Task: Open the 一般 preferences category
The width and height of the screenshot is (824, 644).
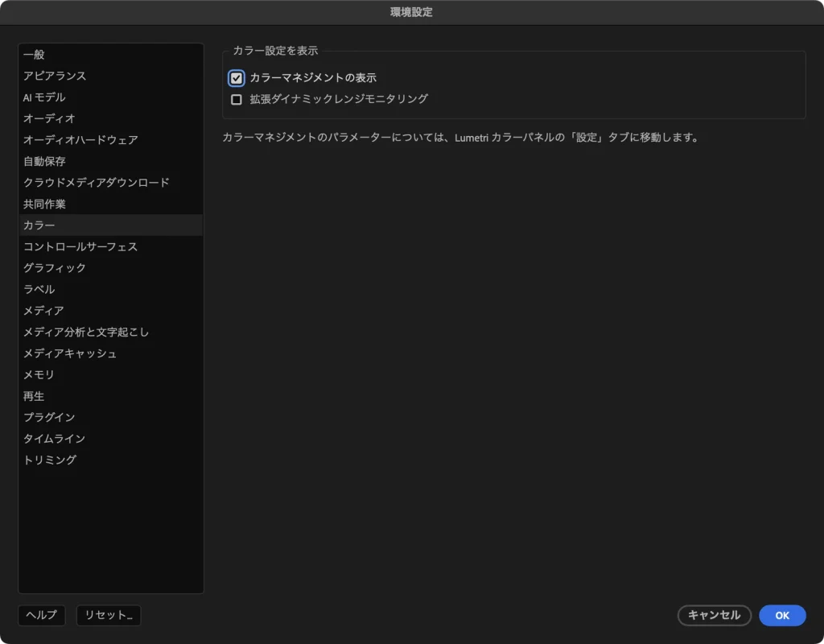Action: (110, 55)
